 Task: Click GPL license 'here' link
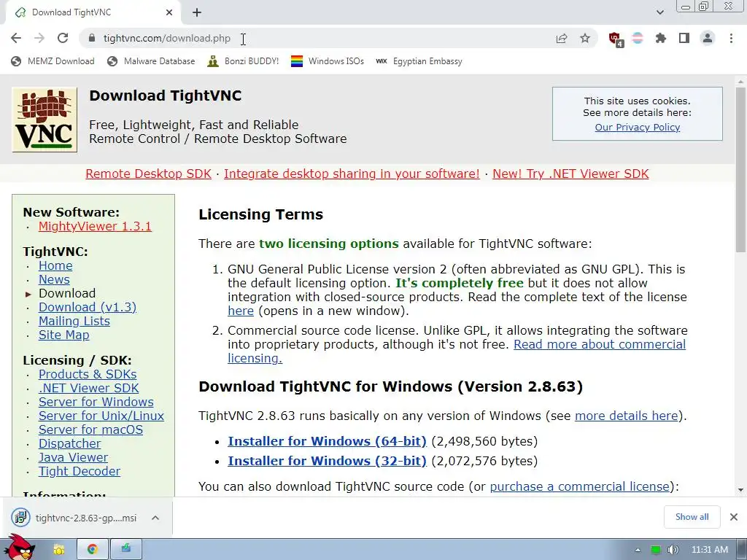(x=241, y=311)
